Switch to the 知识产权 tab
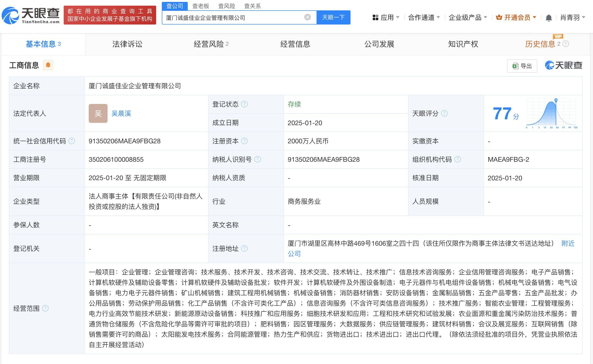The width and height of the screenshot is (593, 364). pyautogui.click(x=463, y=44)
